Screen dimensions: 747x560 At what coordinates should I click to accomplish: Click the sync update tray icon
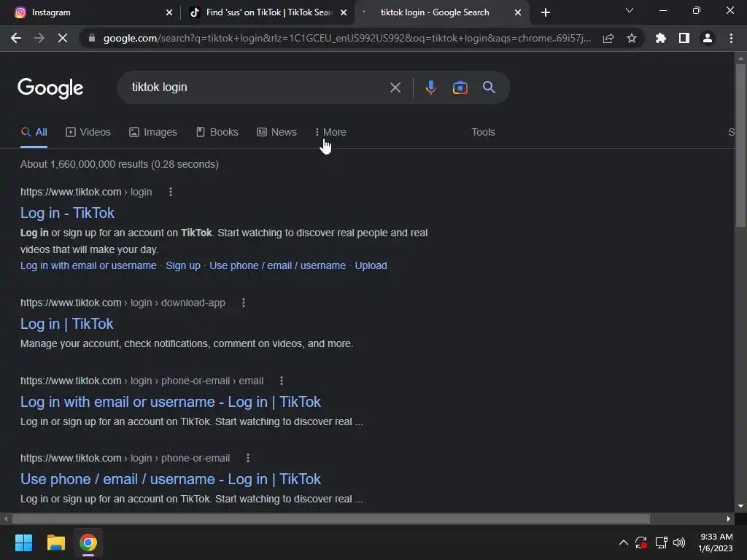641,542
